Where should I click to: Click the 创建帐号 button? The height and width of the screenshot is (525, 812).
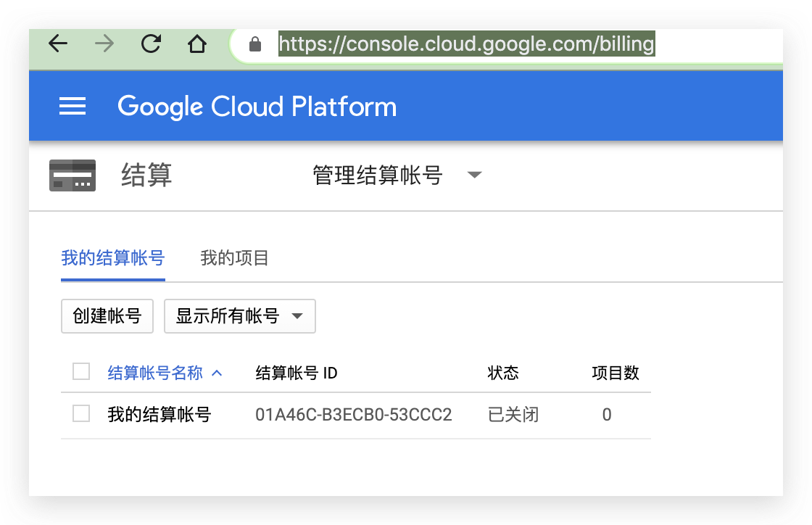coord(107,316)
